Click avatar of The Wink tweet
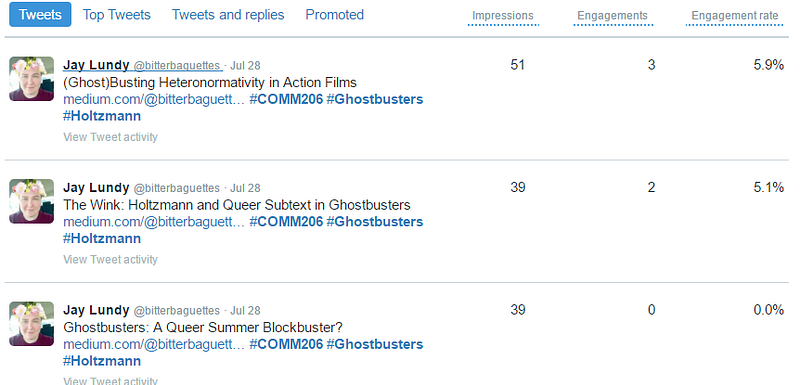The width and height of the screenshot is (800, 385). click(x=32, y=201)
